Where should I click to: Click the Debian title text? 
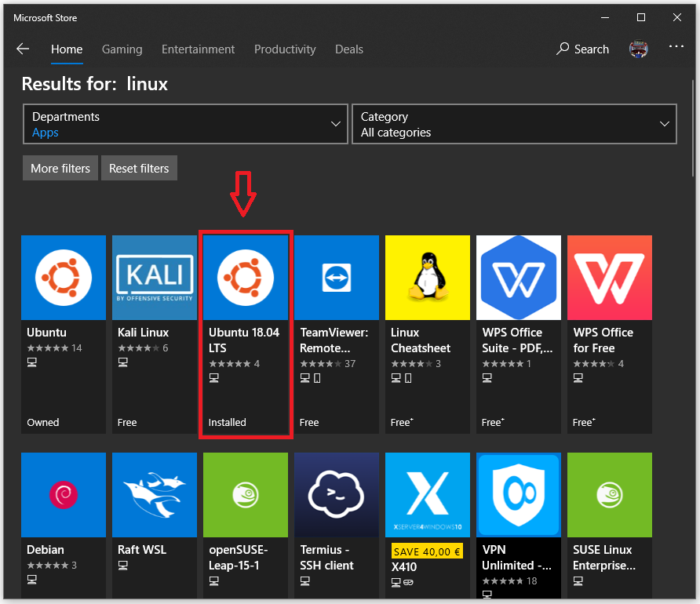tap(46, 550)
